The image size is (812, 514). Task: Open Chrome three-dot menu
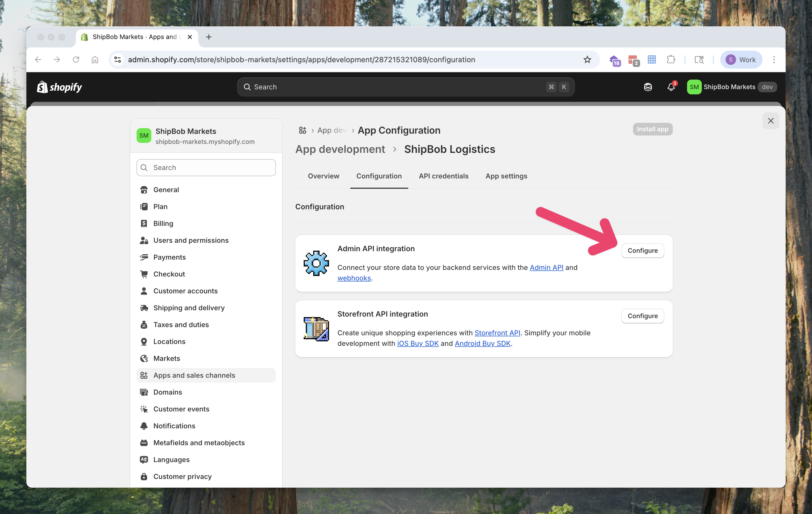click(x=774, y=60)
